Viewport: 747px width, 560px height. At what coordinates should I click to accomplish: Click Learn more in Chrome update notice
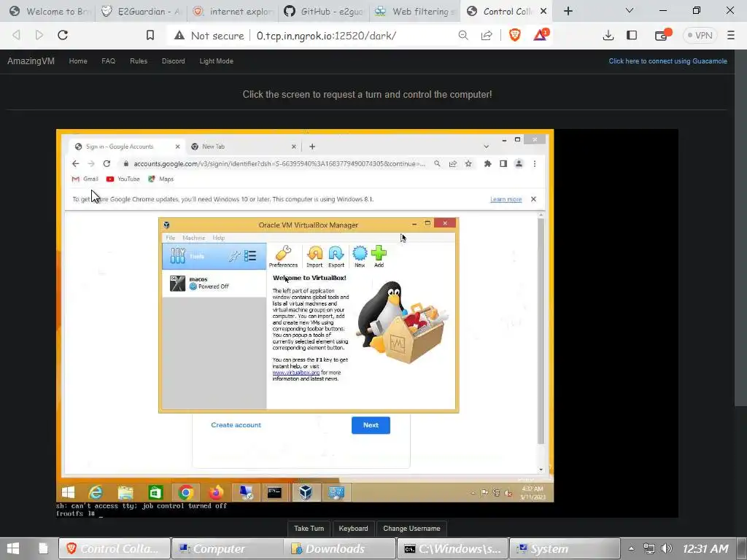(506, 199)
